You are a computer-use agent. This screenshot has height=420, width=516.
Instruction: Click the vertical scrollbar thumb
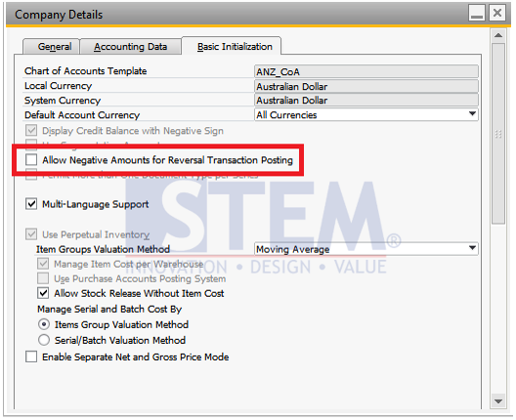[x=498, y=134]
